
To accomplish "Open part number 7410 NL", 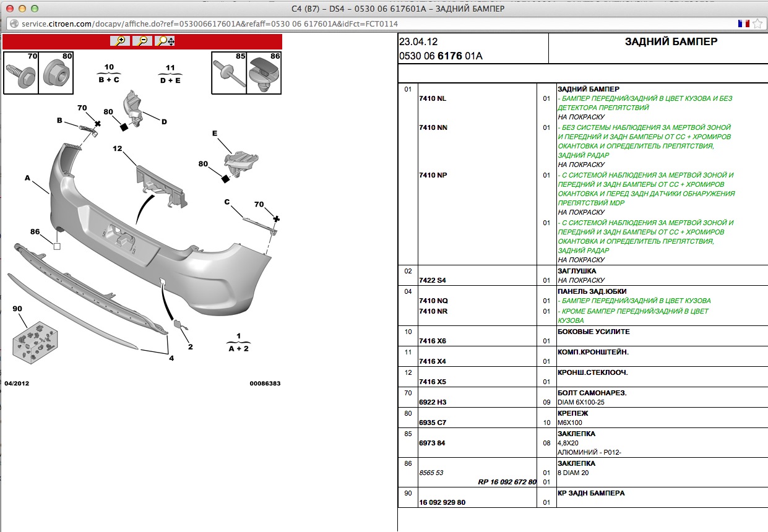I will point(433,98).
